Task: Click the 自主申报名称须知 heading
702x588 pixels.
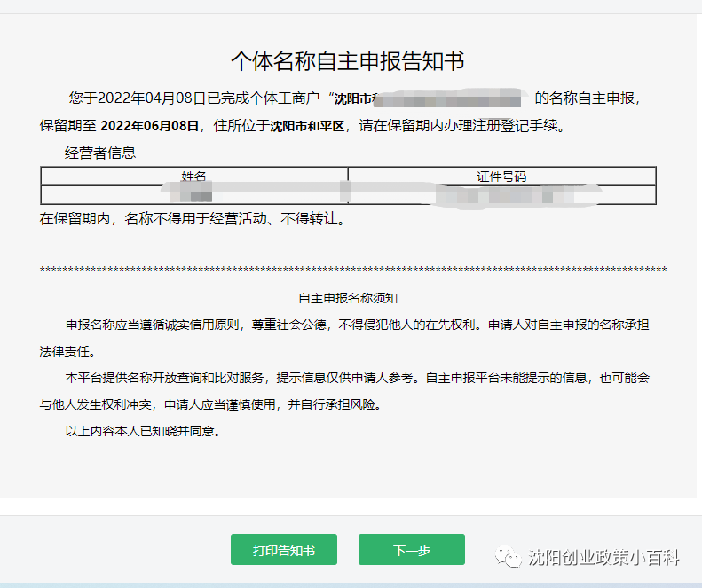Action: coord(348,298)
